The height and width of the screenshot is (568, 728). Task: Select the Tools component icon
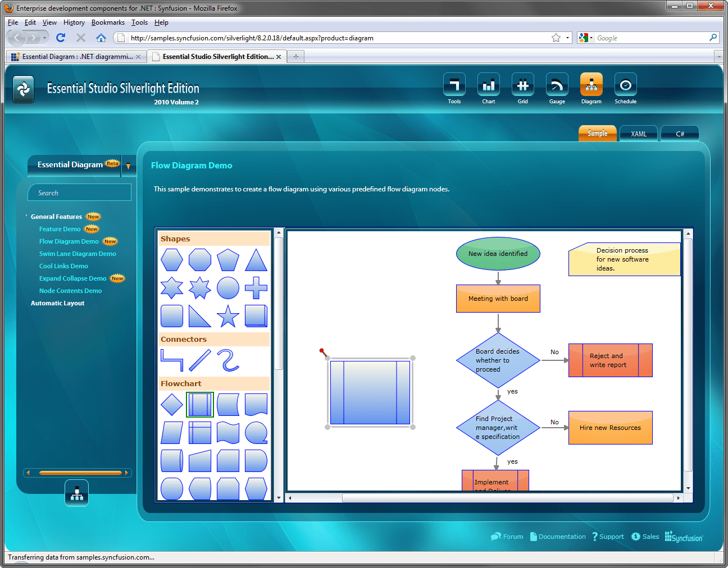(454, 87)
